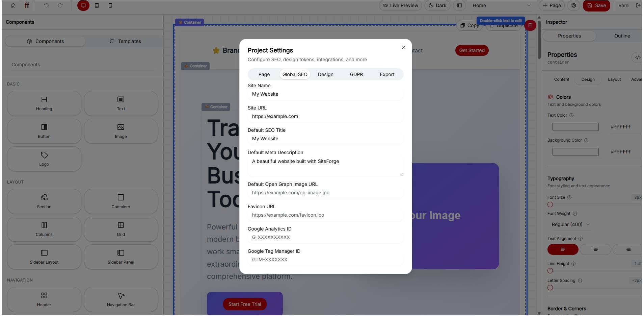Click the Save button
This screenshot has height=316, width=644.
click(596, 5)
